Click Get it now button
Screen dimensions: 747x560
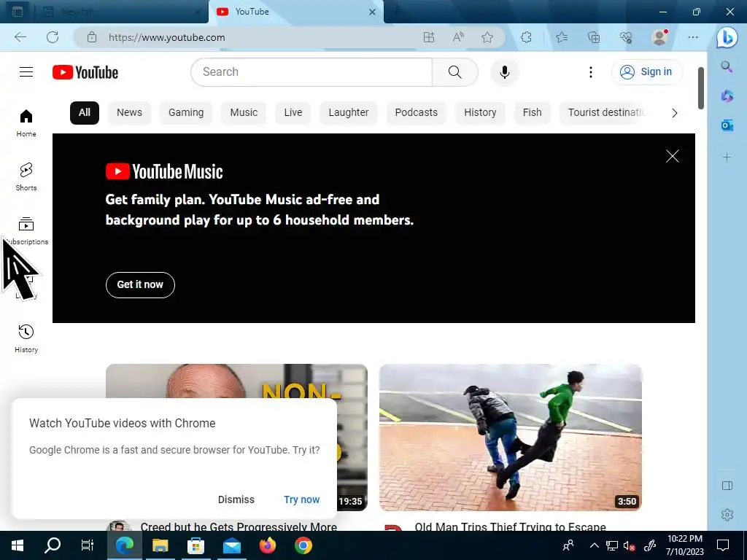pos(140,285)
